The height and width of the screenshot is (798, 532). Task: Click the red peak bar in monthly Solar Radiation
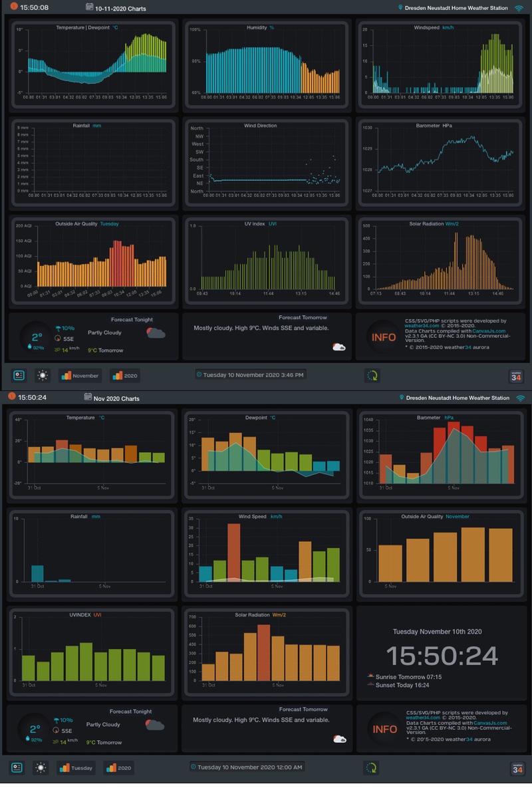[x=264, y=652]
